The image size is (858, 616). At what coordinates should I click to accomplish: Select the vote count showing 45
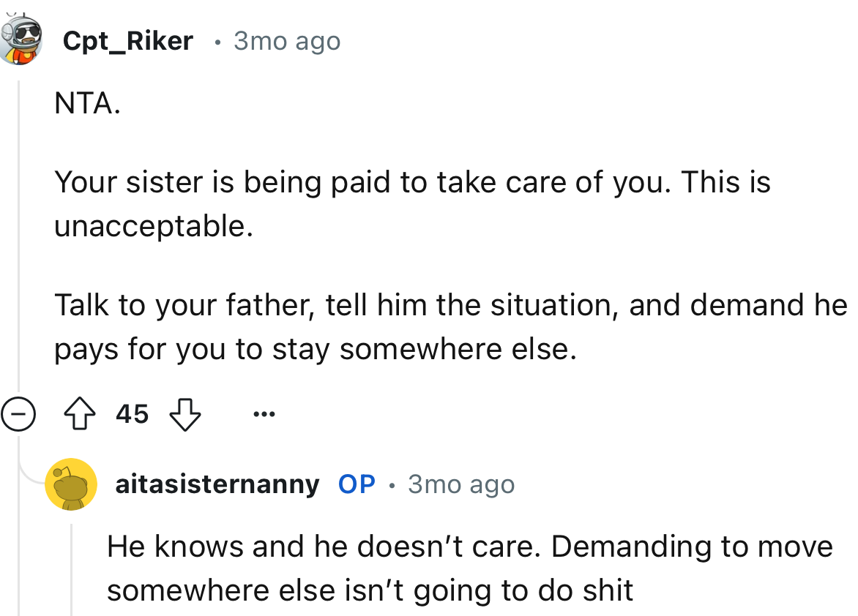(133, 413)
